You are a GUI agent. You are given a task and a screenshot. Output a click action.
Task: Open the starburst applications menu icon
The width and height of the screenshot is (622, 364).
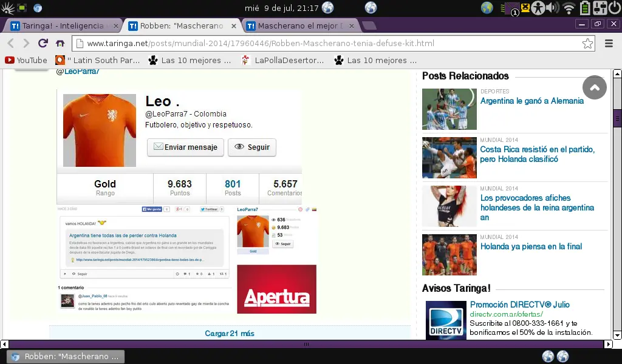click(x=7, y=8)
